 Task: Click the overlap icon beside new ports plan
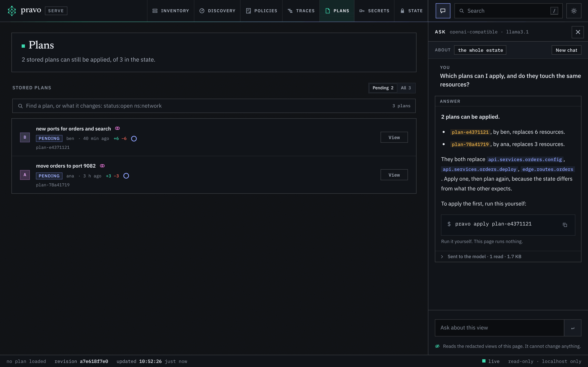click(117, 128)
